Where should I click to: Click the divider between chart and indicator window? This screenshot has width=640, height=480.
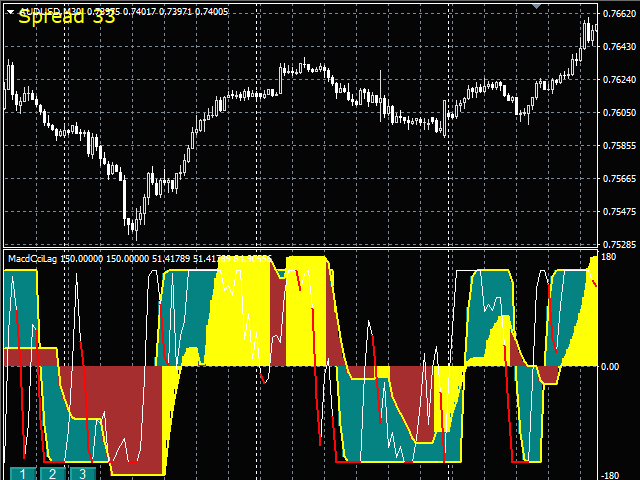coord(300,249)
